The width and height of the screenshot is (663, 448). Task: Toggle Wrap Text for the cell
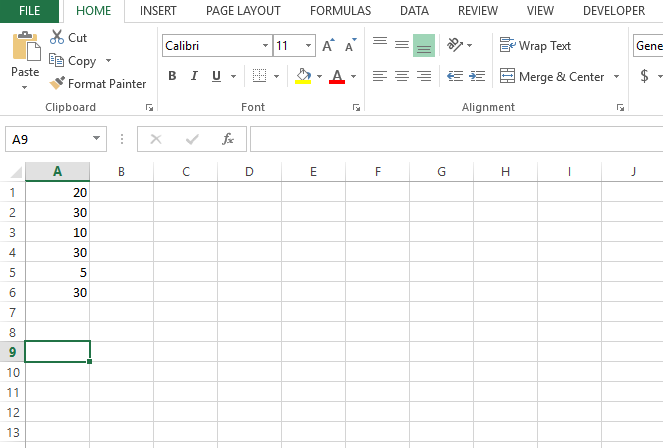click(x=536, y=45)
